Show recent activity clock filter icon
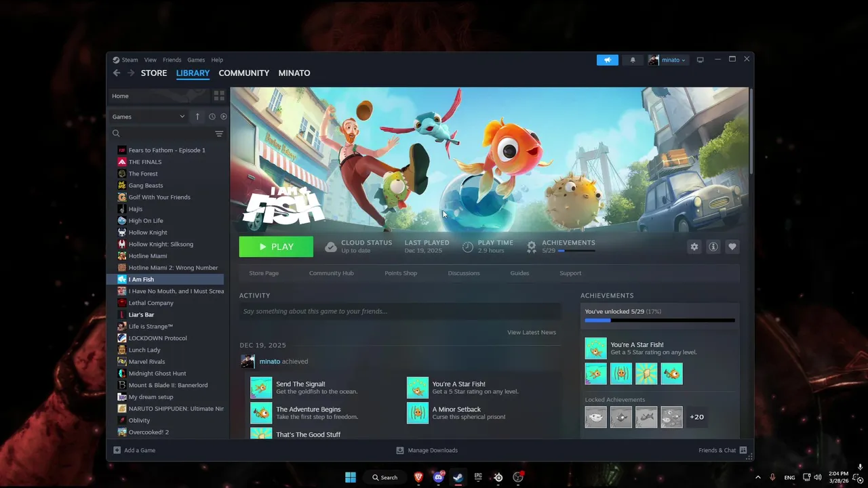Viewport: 868px width, 488px height. point(212,117)
